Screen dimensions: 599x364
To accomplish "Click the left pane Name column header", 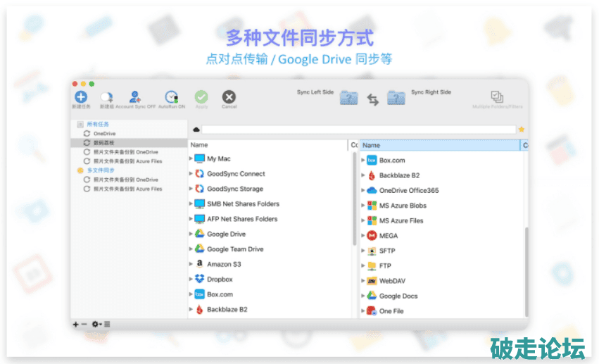I will [267, 145].
